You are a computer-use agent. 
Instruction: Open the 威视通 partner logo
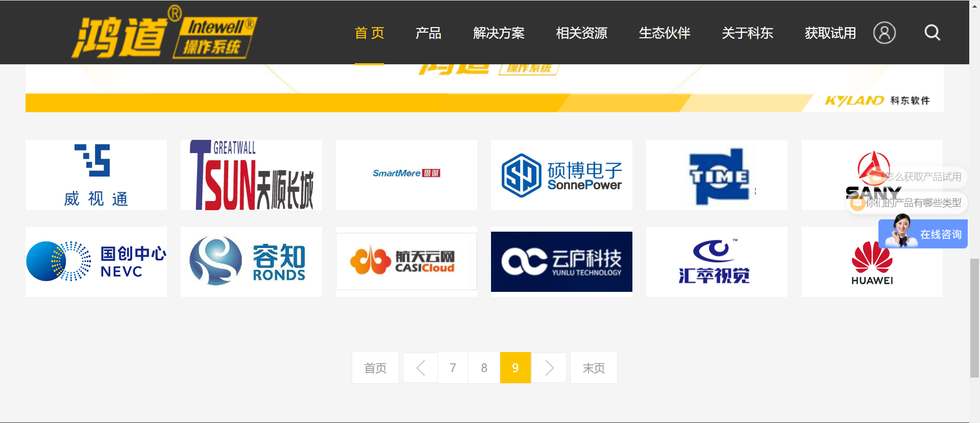coord(96,175)
